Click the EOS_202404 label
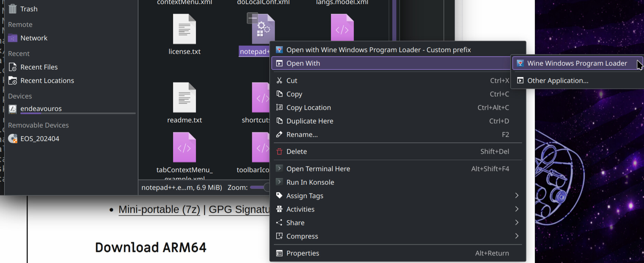The height and width of the screenshot is (263, 644). (40, 139)
